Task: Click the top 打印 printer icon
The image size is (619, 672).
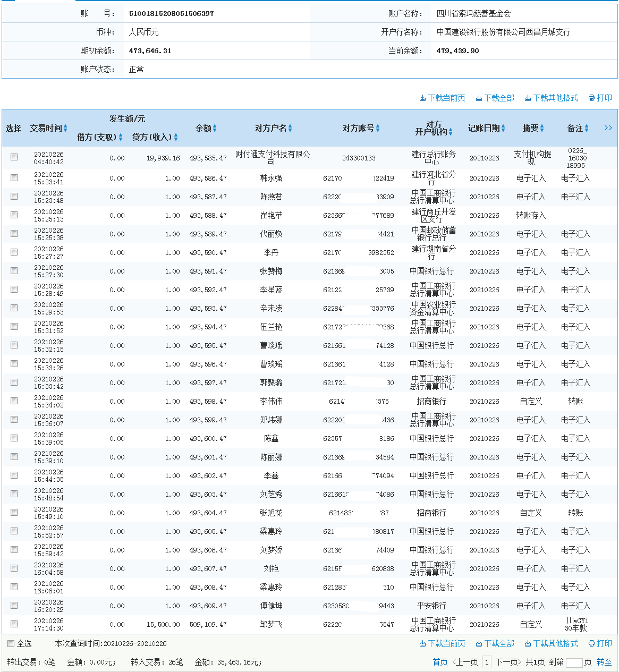Action: click(591, 98)
